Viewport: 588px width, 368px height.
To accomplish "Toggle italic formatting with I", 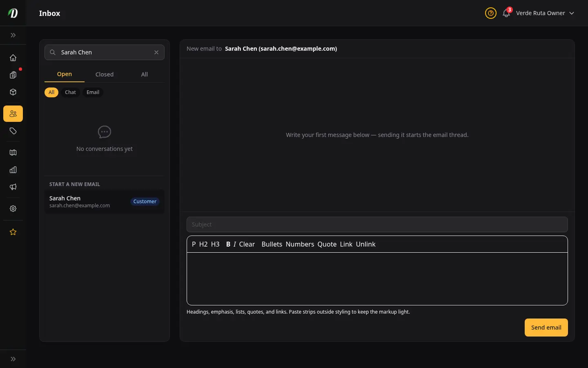I will pyautogui.click(x=235, y=244).
